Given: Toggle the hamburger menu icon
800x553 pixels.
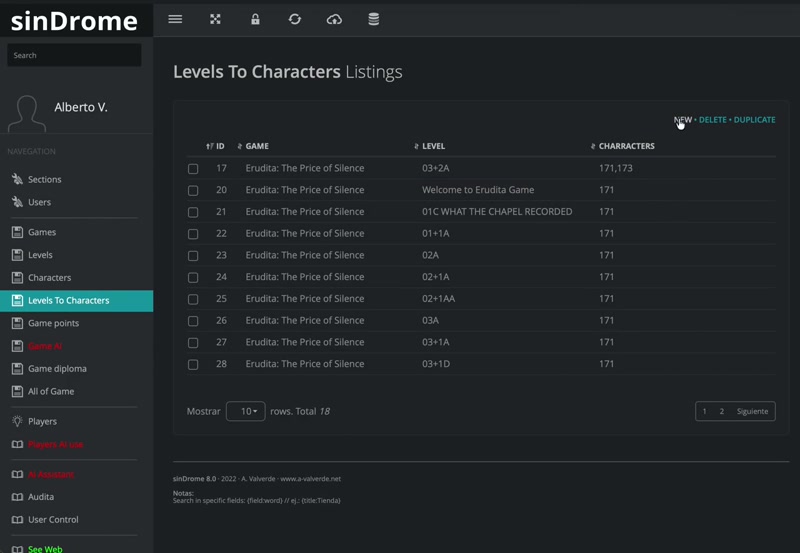Looking at the screenshot, I should 175,19.
